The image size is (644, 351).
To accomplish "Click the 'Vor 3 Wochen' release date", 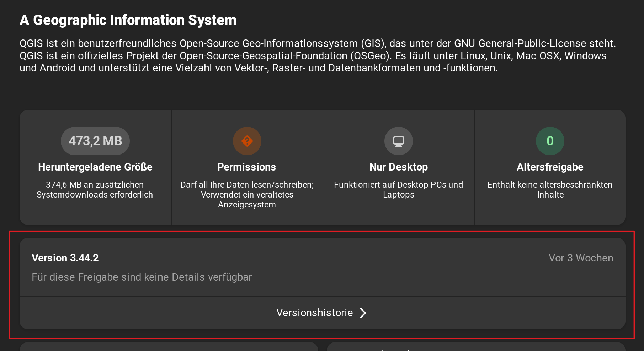I will 581,258.
